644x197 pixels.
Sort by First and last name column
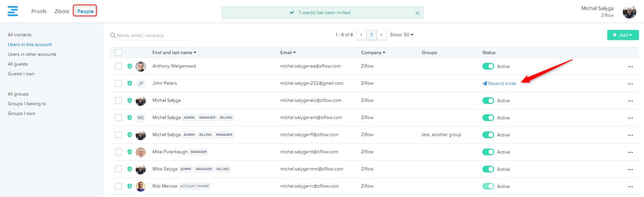coord(174,53)
